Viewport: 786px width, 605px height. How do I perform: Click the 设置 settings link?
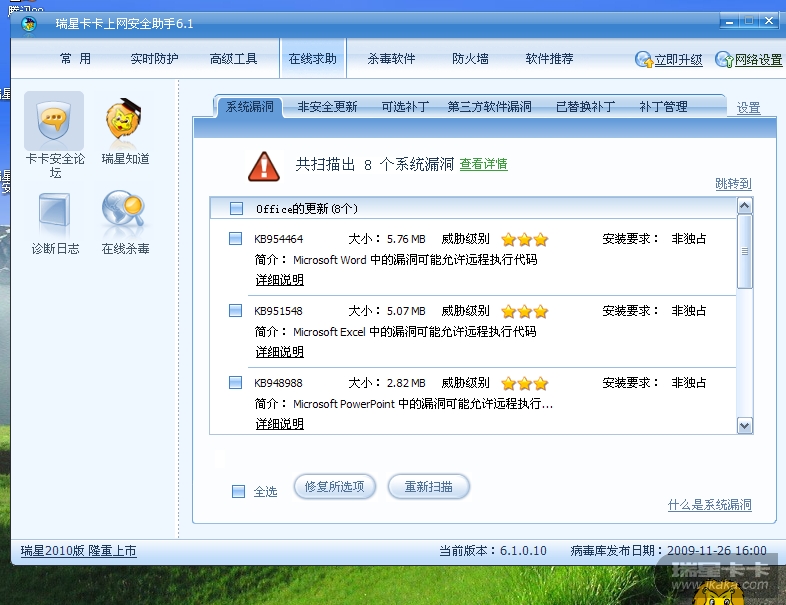(748, 108)
